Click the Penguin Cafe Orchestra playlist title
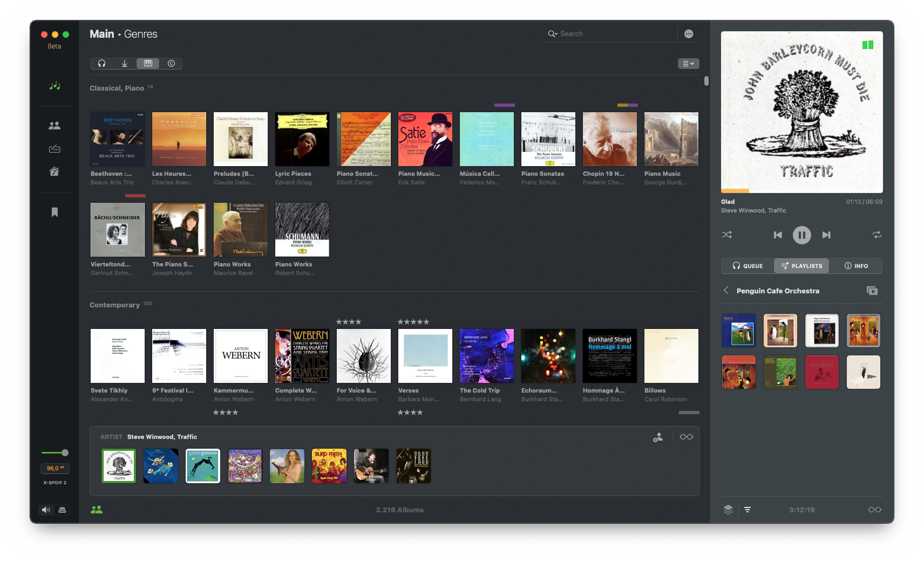Image resolution: width=924 pixels, height=563 pixels. pyautogui.click(x=778, y=291)
